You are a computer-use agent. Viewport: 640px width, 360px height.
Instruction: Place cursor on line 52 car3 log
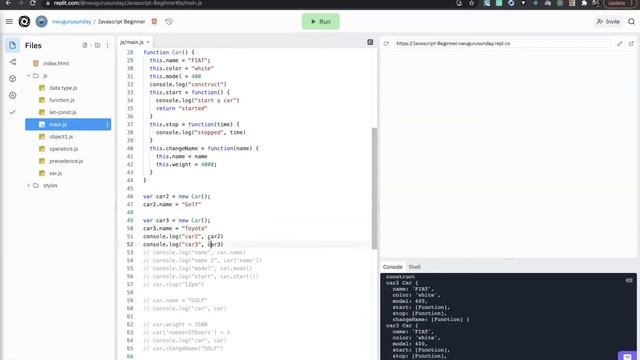[183, 244]
